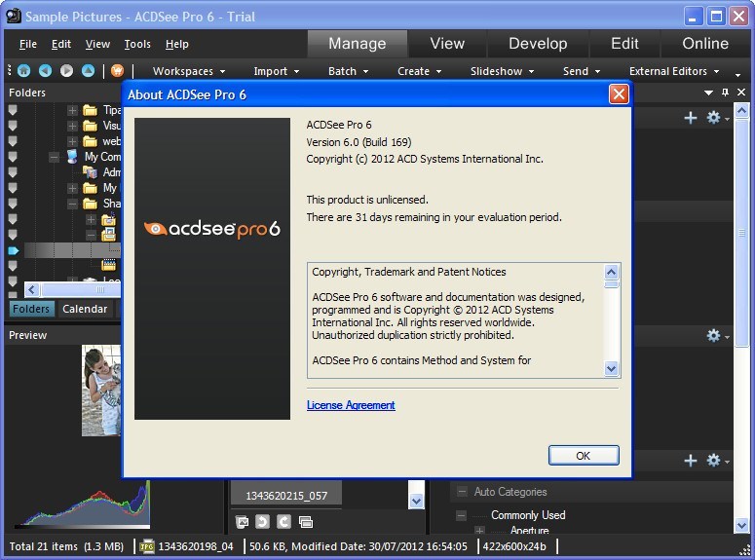Rotate image right with clockwise arrow icon

[x=284, y=521]
